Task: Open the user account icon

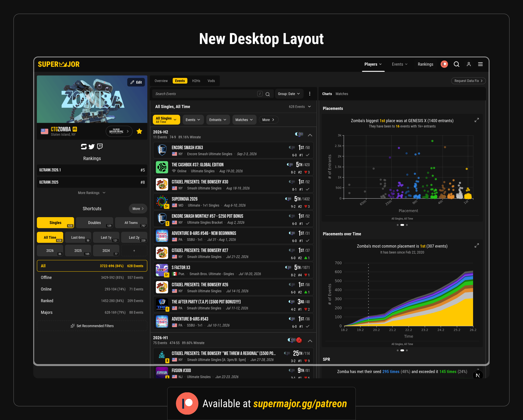Action: (x=469, y=64)
